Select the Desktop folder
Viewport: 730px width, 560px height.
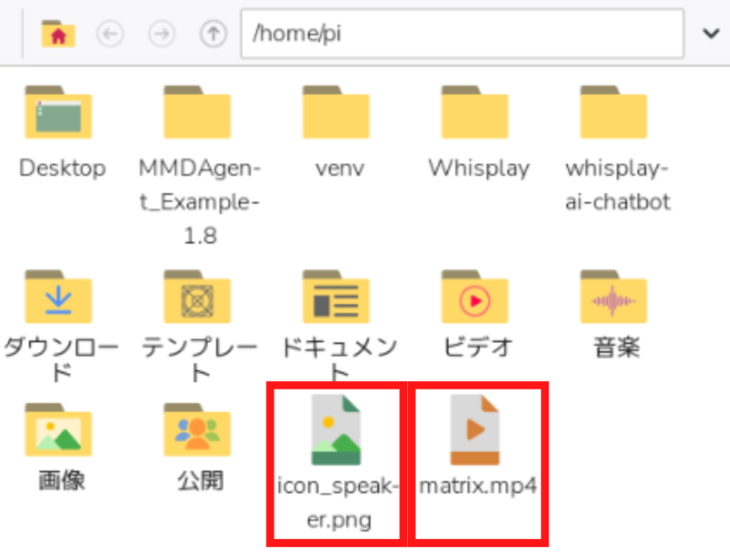pos(59,115)
